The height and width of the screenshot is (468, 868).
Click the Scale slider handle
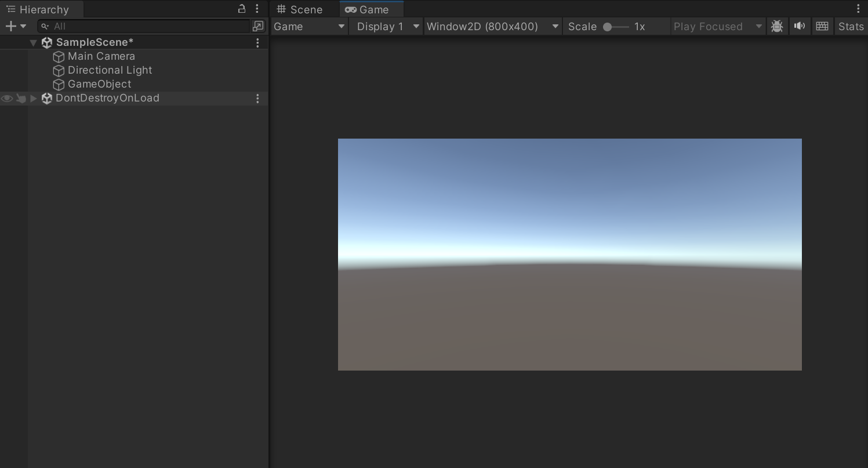(x=607, y=27)
